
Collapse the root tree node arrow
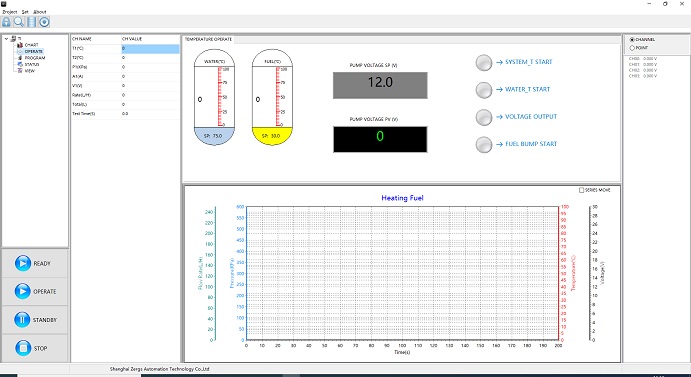point(6,39)
